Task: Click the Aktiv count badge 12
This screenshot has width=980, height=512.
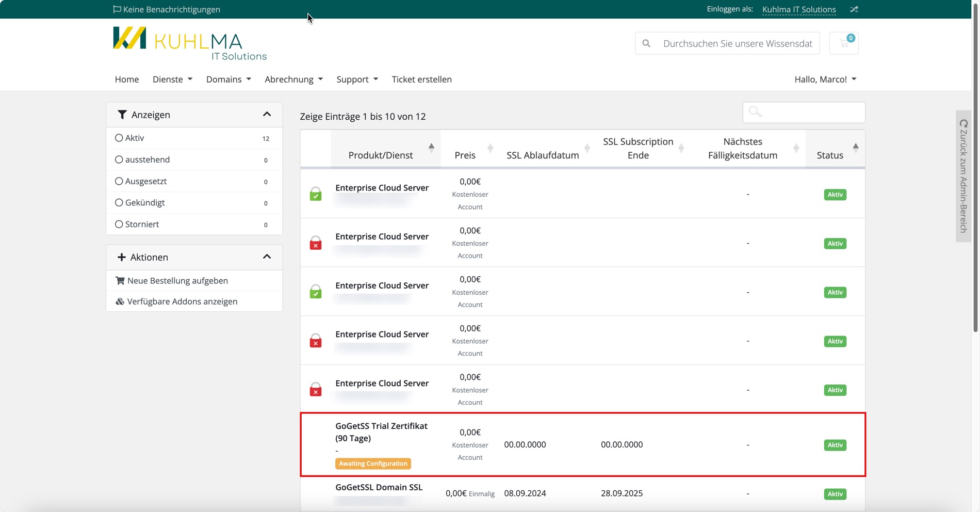Action: pos(266,138)
